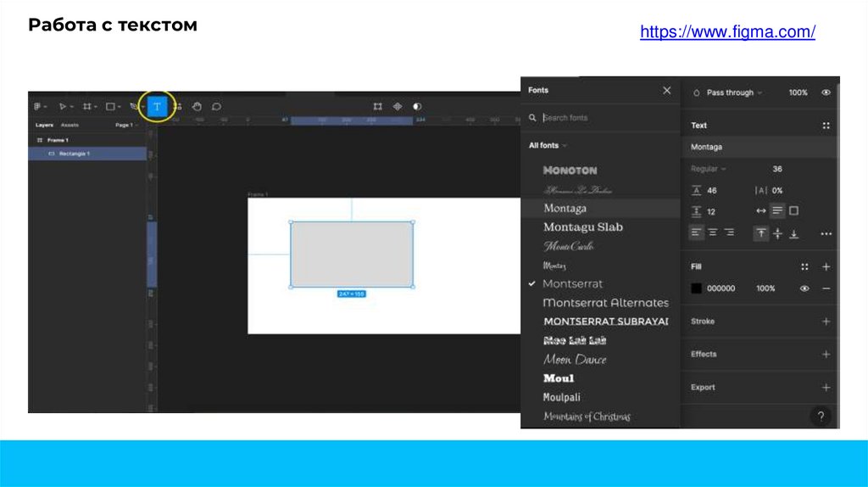Set auto width text resizing
868x487 pixels.
point(761,211)
